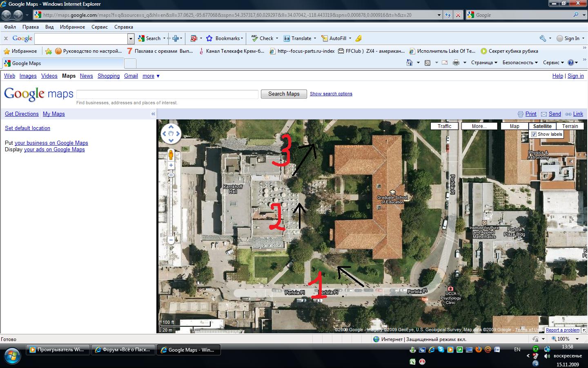Enable the Show labels checkbox
The height and width of the screenshot is (368, 588).
coord(534,135)
